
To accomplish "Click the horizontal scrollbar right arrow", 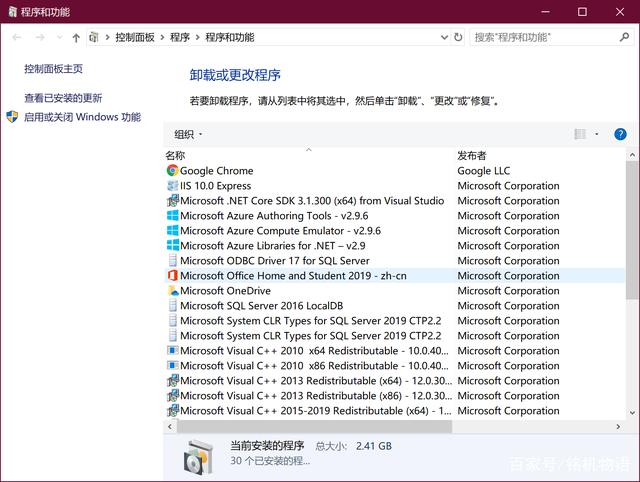I will tap(618, 426).
